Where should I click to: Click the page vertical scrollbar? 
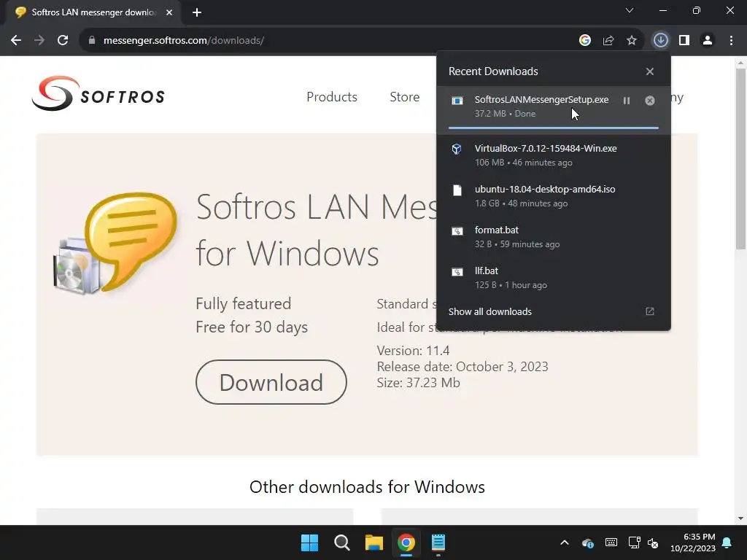(x=740, y=159)
